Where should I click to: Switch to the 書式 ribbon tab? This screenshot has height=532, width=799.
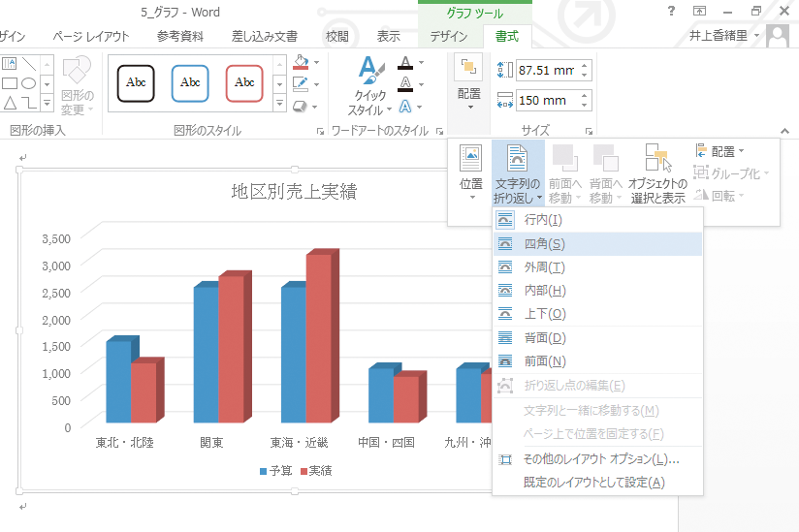[x=507, y=36]
